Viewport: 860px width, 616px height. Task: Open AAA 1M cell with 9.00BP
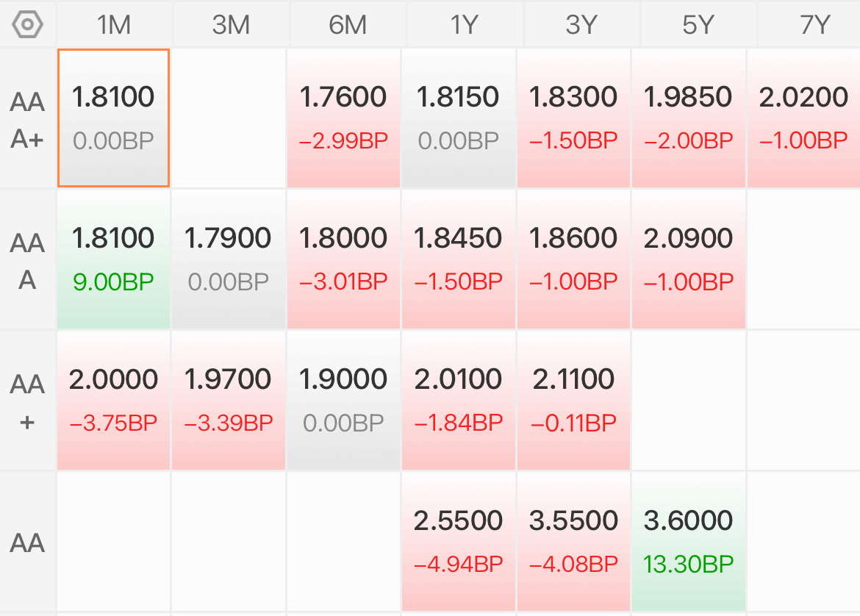[x=113, y=259]
